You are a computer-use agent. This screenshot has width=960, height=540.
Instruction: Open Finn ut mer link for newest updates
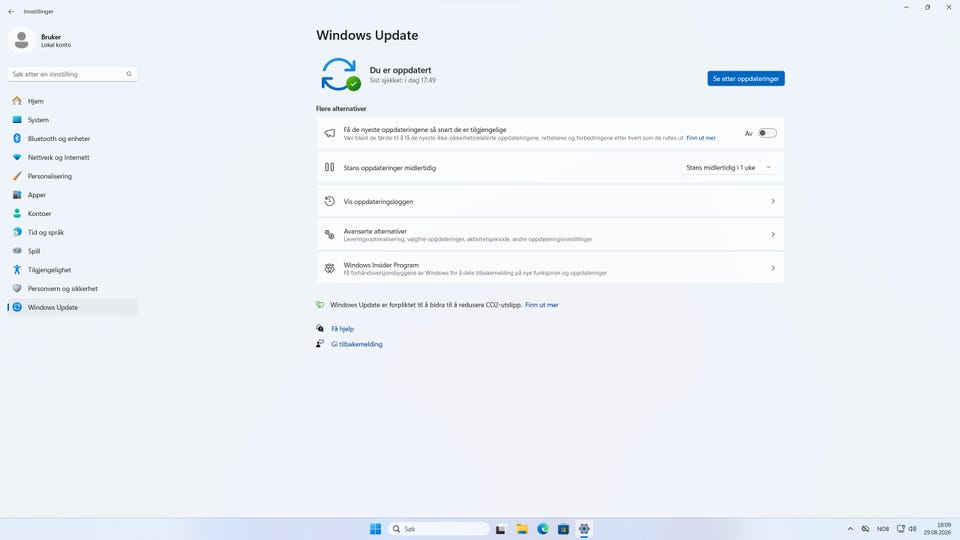(701, 138)
